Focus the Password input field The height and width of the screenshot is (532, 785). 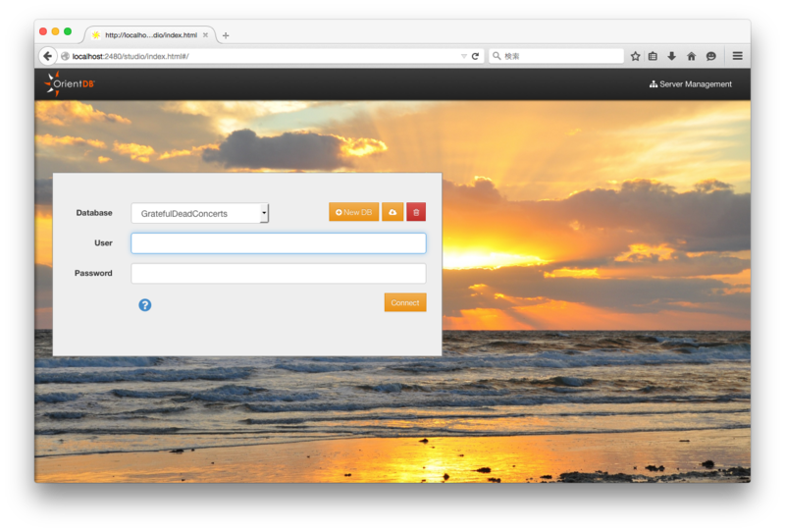coord(279,274)
